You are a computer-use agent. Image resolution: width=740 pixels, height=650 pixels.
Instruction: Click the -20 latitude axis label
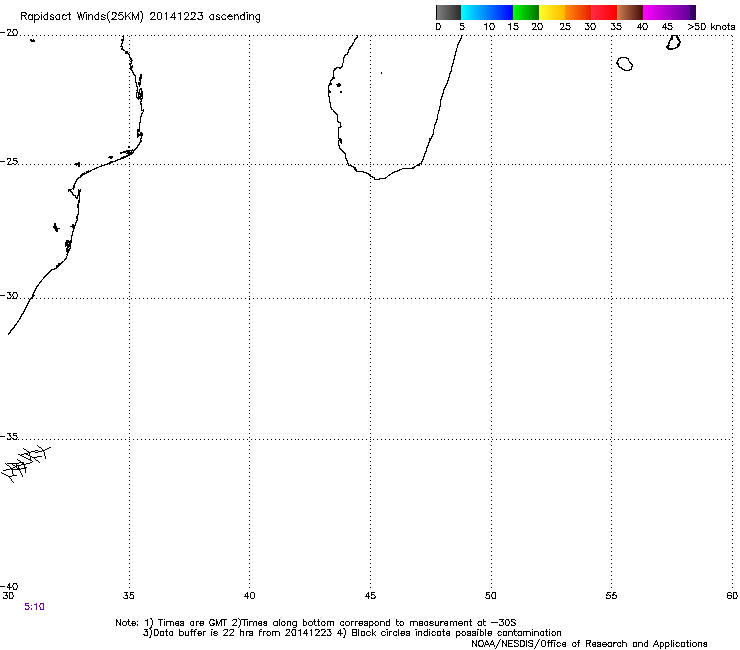click(x=9, y=33)
